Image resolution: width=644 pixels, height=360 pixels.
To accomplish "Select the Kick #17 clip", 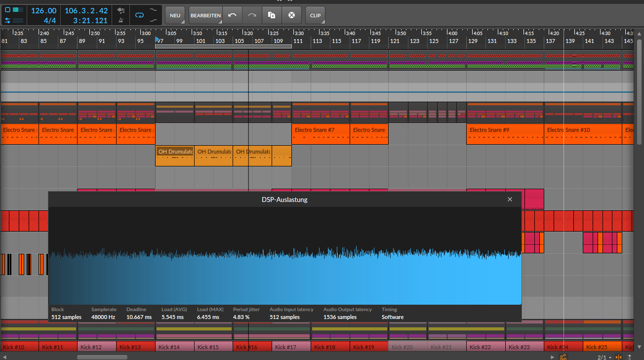I will pos(291,347).
